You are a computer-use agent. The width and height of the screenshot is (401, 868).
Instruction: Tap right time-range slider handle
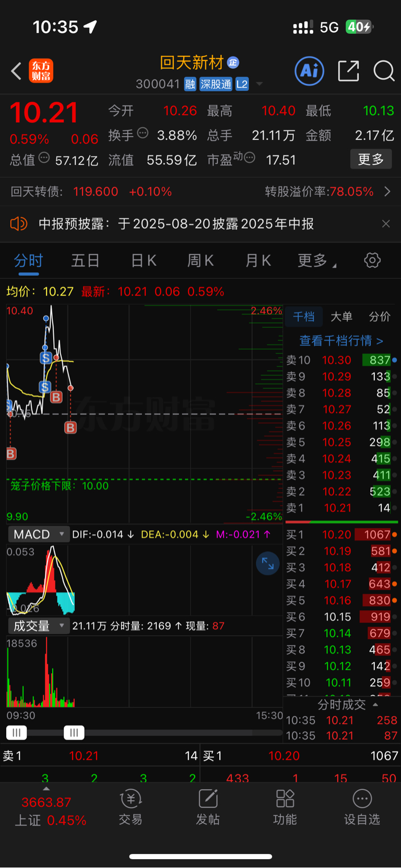tap(74, 733)
